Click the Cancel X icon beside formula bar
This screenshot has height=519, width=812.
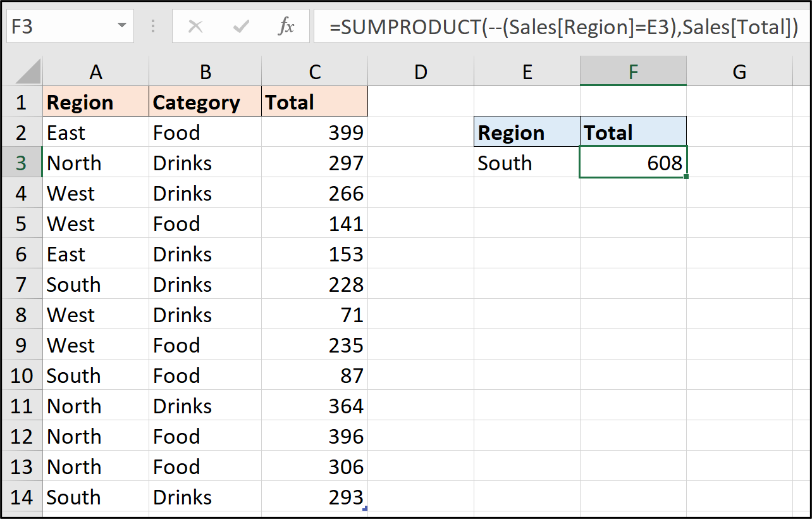click(196, 26)
